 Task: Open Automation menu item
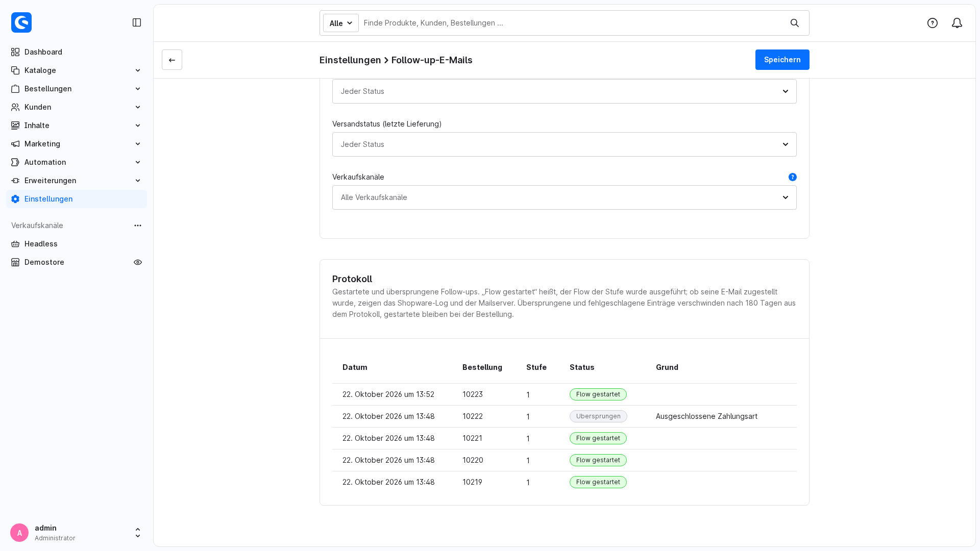pyautogui.click(x=77, y=162)
